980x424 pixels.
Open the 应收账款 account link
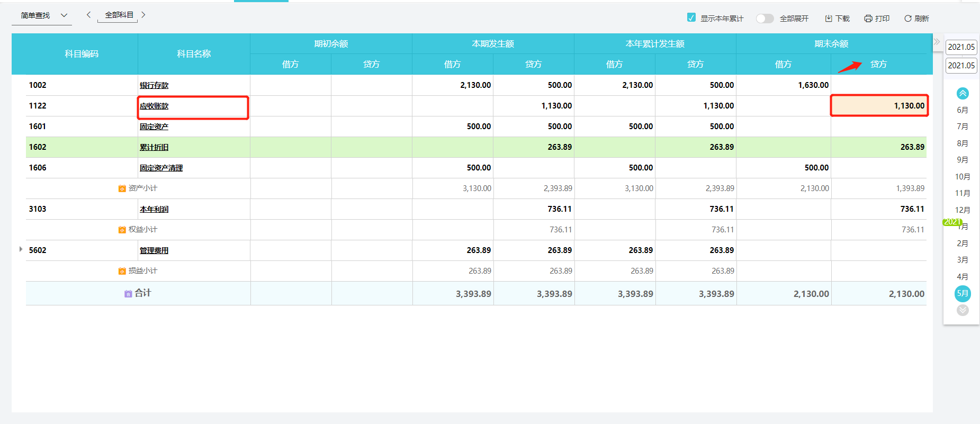(x=154, y=106)
